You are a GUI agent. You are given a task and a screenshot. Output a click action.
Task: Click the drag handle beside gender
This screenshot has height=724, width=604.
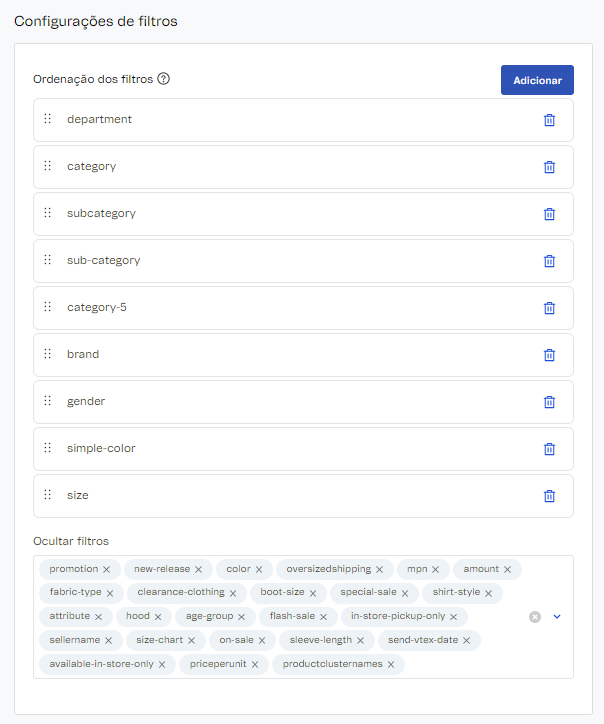point(47,401)
